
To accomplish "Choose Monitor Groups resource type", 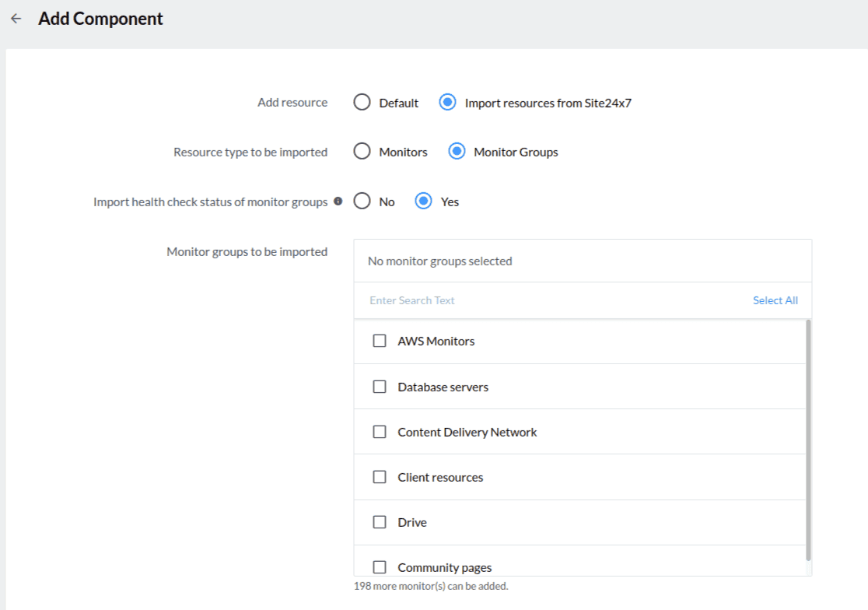I will 457,152.
